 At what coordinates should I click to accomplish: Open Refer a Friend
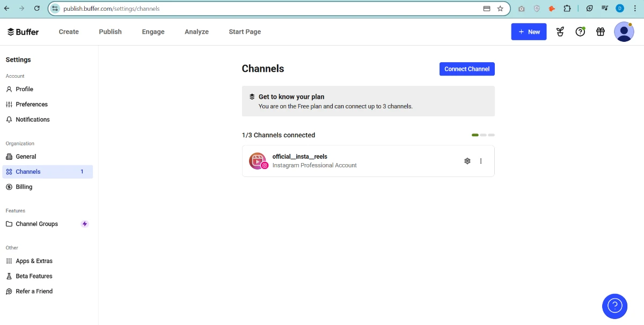47,291
